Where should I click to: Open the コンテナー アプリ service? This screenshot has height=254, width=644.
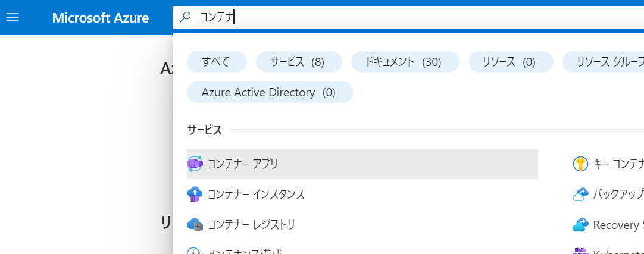click(243, 164)
